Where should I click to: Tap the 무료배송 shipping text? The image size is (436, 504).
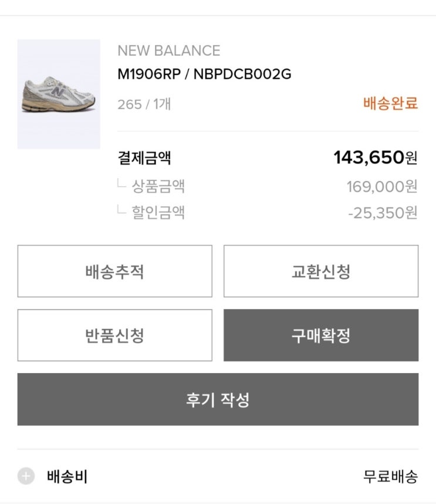tap(390, 476)
